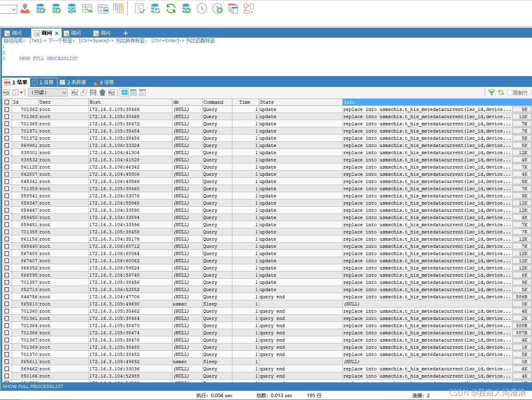532x400 pixels.
Task: Click the export database icon with up arrow
Action: click(56, 8)
